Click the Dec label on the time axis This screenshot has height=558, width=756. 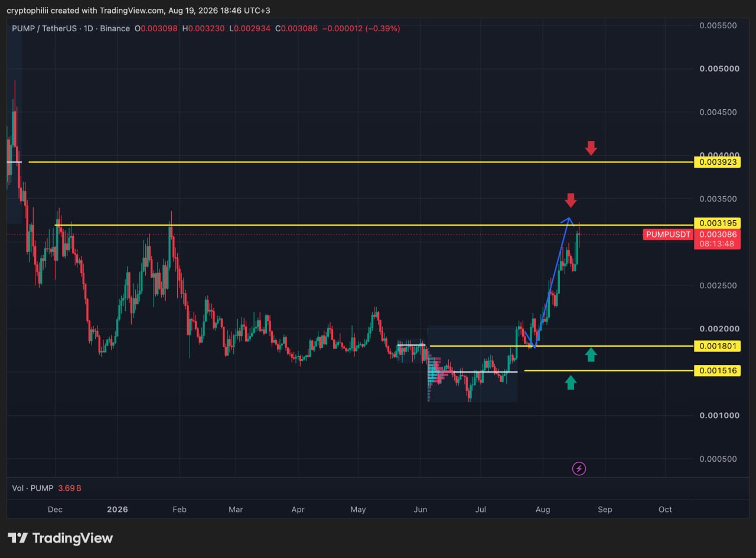(x=55, y=510)
